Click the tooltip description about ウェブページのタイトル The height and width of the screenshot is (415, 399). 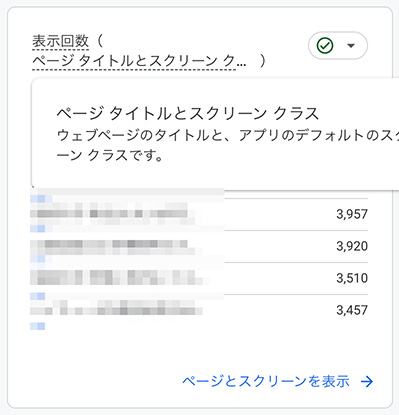228,145
